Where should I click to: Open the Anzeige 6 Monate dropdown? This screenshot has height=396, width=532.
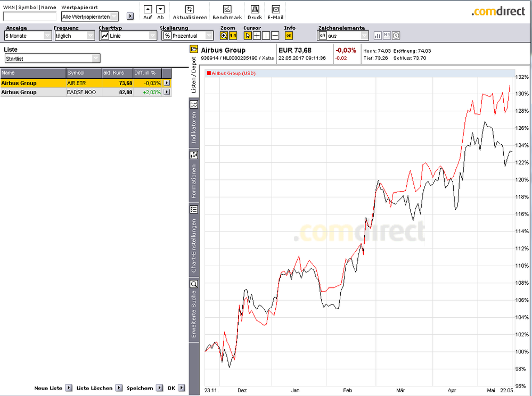[x=28, y=36]
